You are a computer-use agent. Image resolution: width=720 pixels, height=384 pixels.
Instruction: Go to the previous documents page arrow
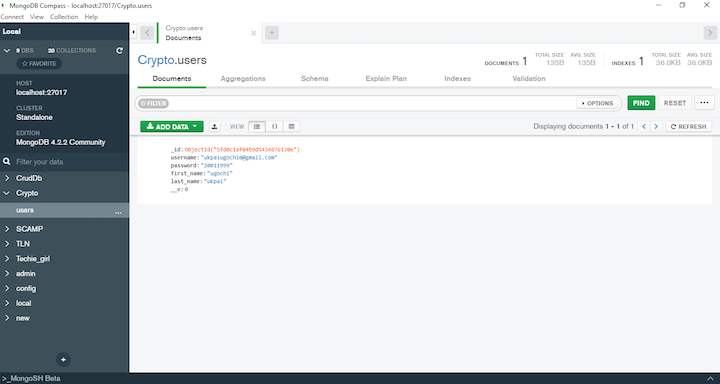click(644, 127)
